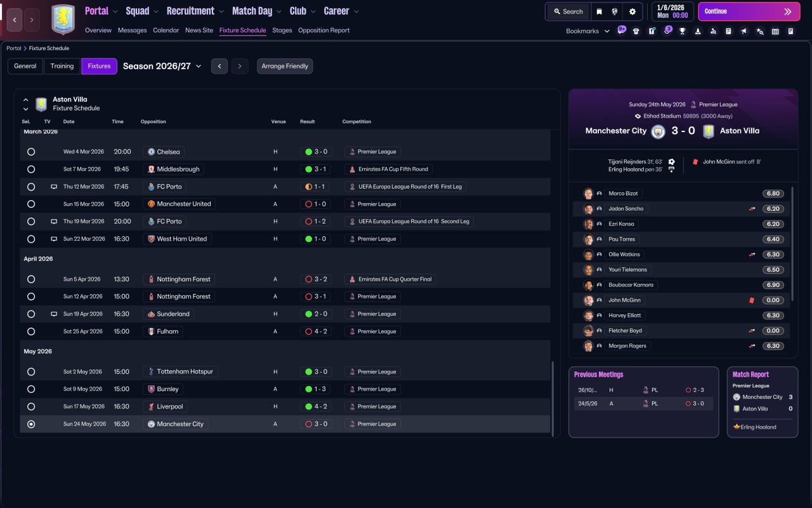
Task: Open the settings gear icon
Action: point(632,11)
